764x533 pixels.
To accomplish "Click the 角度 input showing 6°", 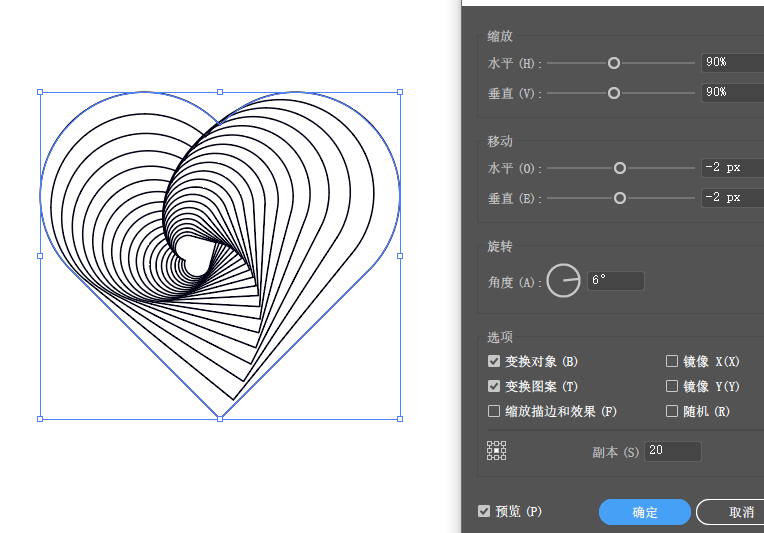I will point(615,281).
